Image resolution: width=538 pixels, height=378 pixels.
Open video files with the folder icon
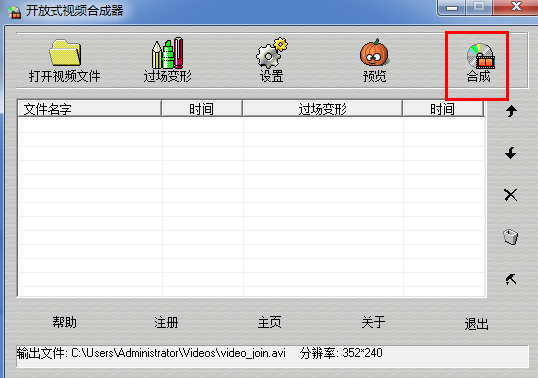(65, 60)
